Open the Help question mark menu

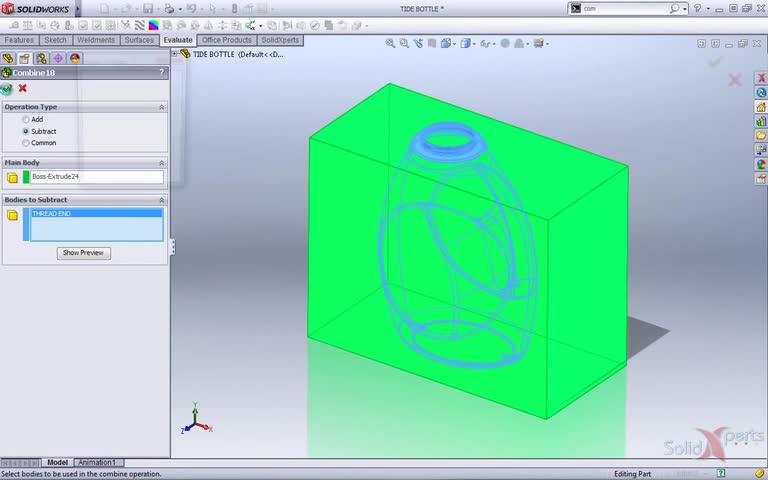click(697, 8)
